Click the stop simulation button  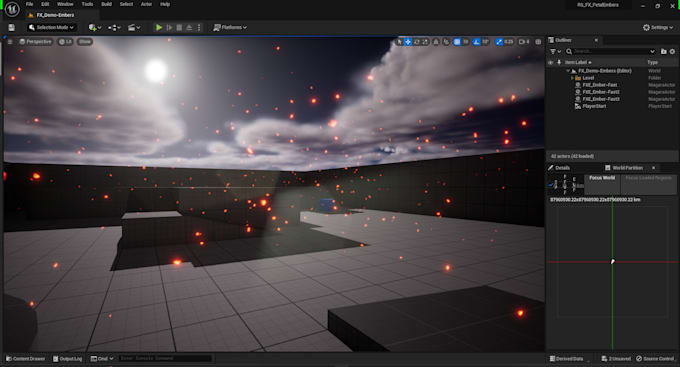point(179,27)
